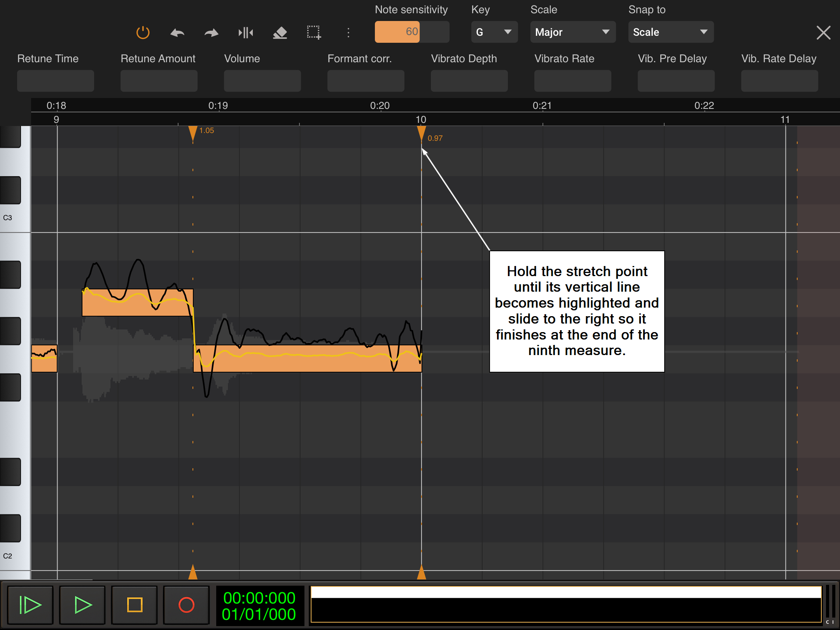Toggle the orange power bypass button
The image size is (840, 630).
[x=143, y=33]
